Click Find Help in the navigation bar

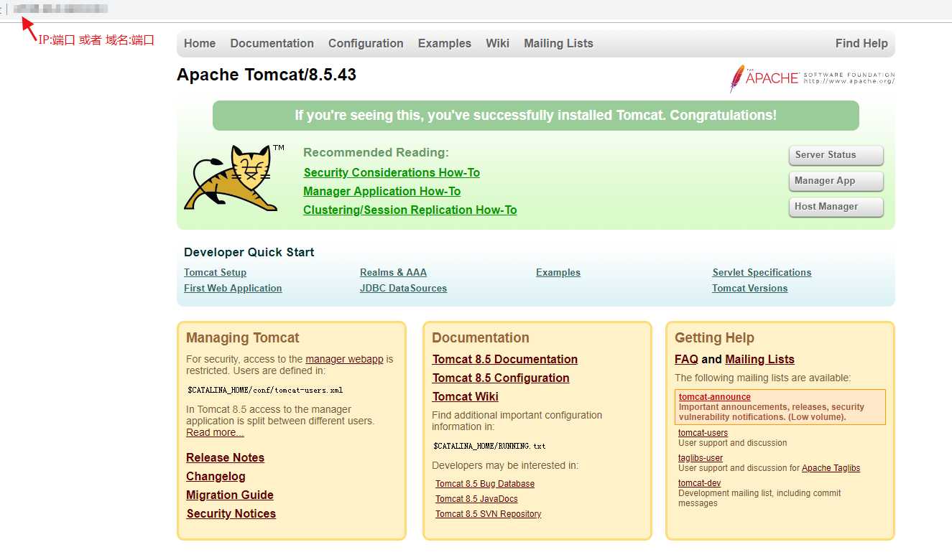coord(861,43)
